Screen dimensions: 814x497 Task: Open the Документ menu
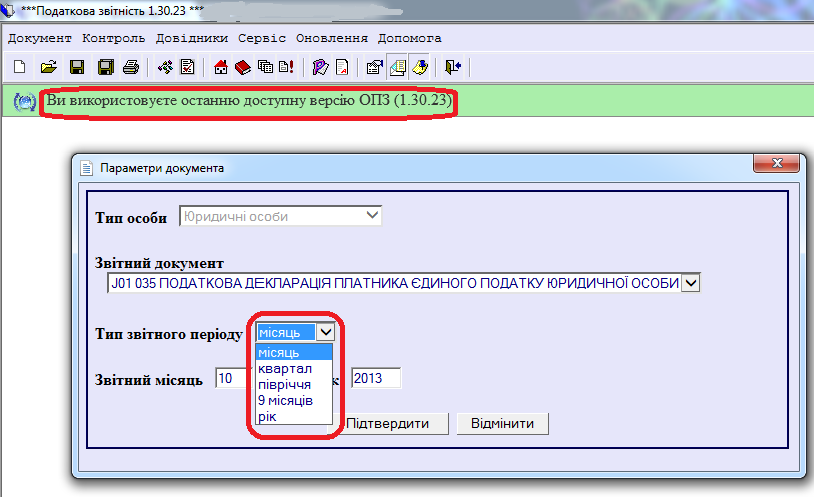tap(40, 38)
